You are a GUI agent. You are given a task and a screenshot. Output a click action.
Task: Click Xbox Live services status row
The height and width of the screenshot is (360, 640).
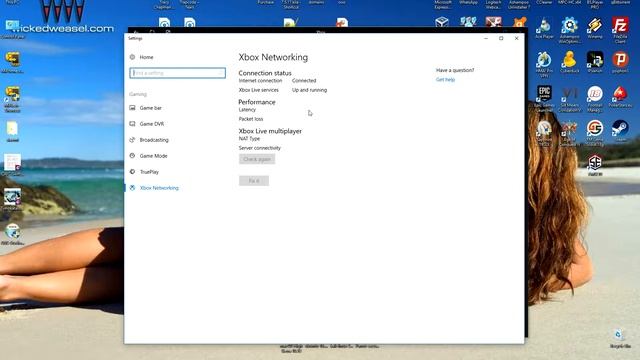point(283,90)
